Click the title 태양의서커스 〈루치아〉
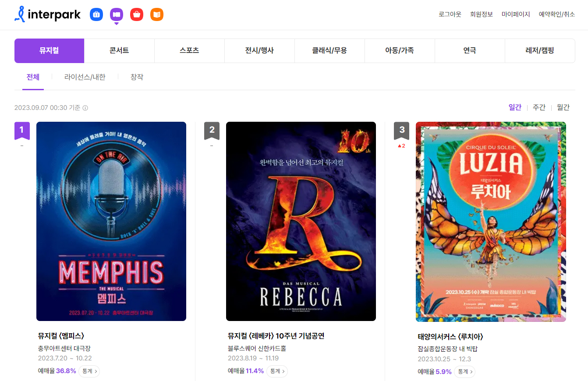The image size is (588, 381). pos(450,337)
